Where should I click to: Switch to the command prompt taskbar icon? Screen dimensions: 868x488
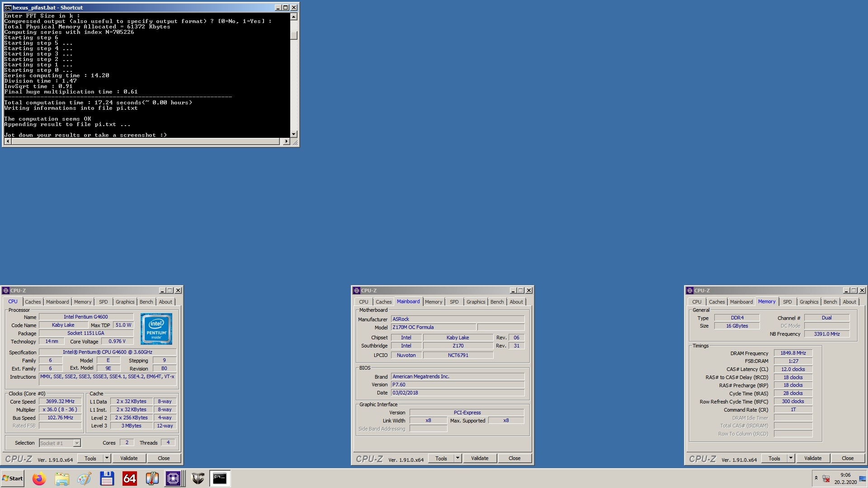pos(220,479)
